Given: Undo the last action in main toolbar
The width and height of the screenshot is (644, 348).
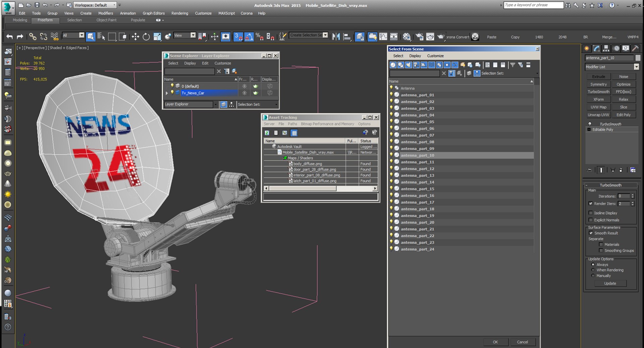Looking at the screenshot, I should click(9, 37).
